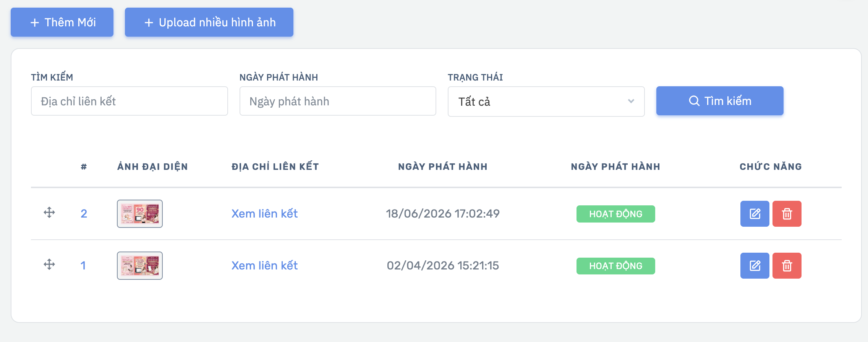This screenshot has height=342, width=868.
Task: Click the blue Tìm kiếm search button
Action: tap(720, 101)
